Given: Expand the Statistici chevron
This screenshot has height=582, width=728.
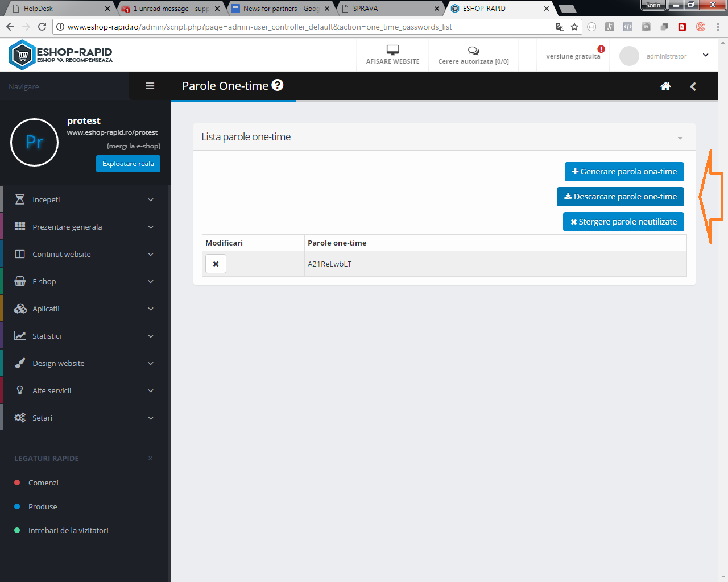Looking at the screenshot, I should tap(151, 336).
